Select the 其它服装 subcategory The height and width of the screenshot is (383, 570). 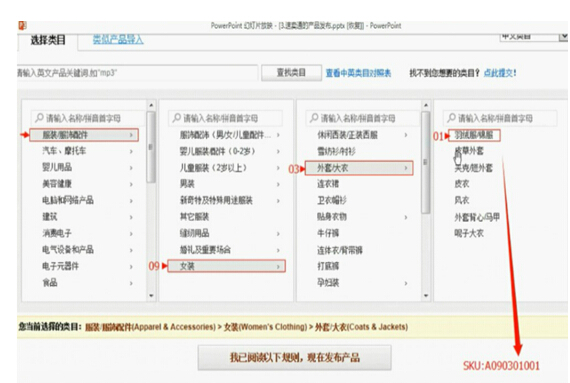coord(194,217)
